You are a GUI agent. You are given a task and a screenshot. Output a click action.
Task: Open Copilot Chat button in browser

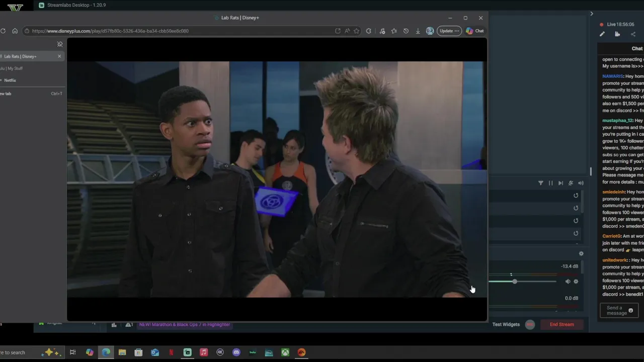474,31
